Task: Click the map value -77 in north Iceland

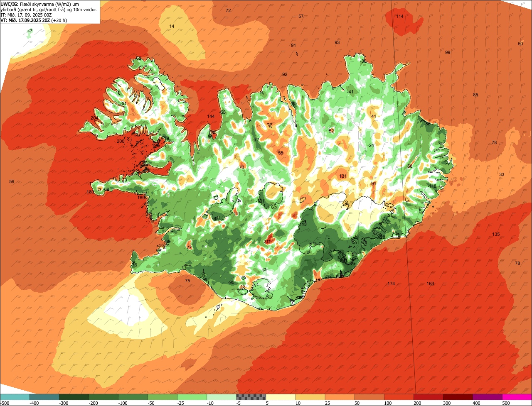Action: pos(256,139)
